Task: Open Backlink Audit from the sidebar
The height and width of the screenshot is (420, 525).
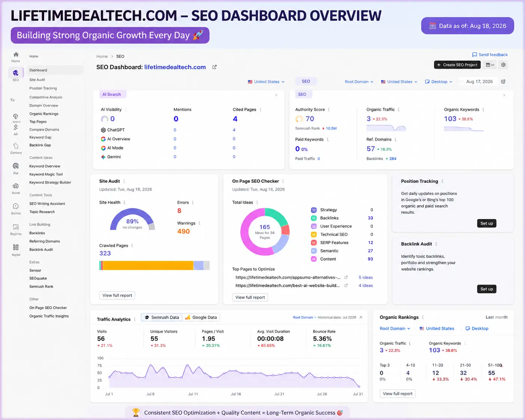Action: click(x=41, y=250)
